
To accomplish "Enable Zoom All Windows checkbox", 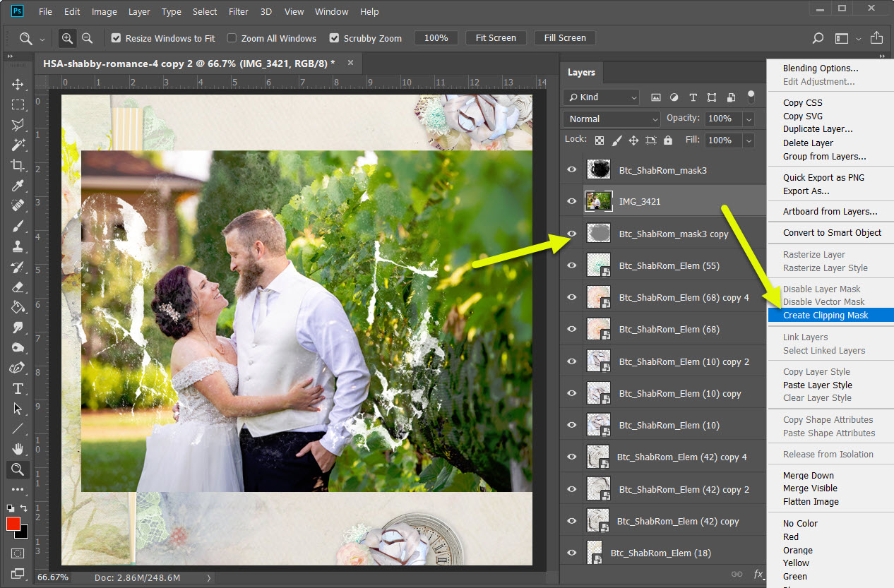I will click(x=232, y=38).
